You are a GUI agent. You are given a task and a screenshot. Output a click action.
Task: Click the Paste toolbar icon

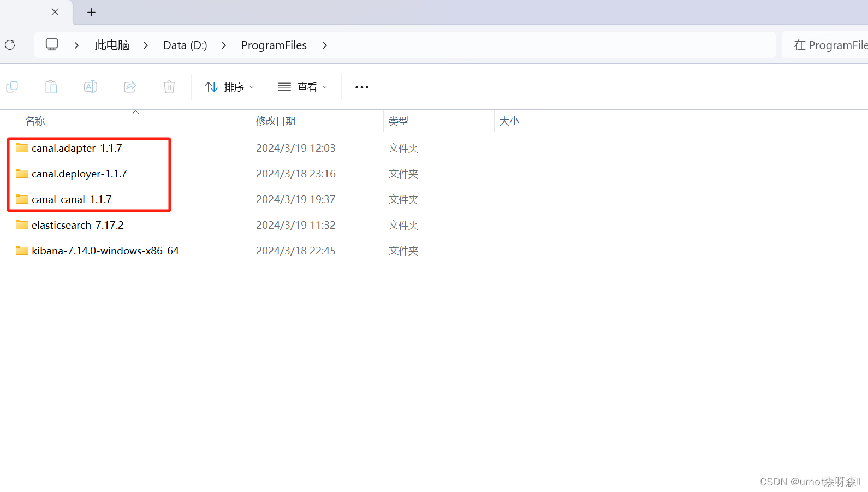51,87
